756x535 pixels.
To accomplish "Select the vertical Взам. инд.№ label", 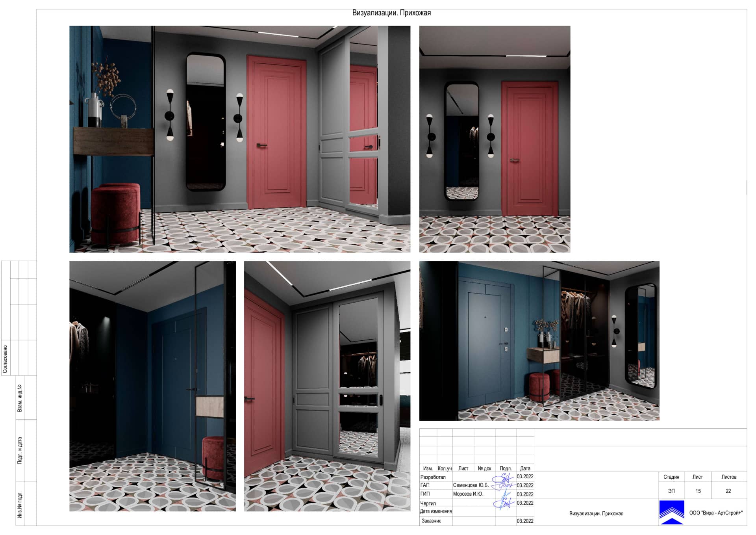I will click(20, 398).
